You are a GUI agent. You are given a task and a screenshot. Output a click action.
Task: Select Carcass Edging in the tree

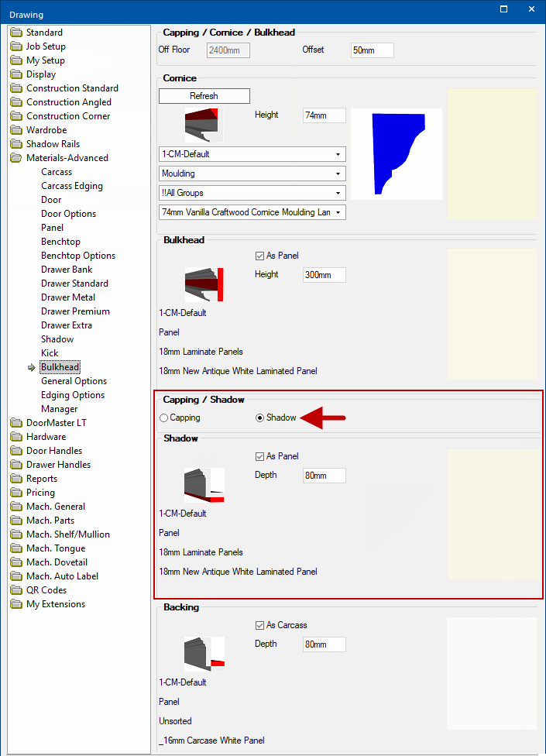(71, 186)
